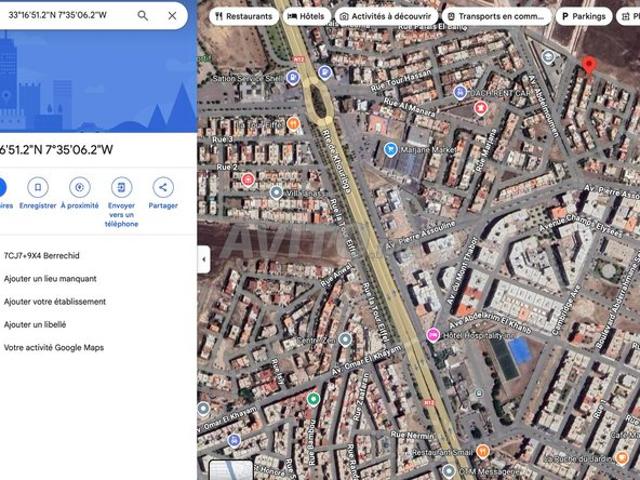This screenshot has width=640, height=480.
Task: Select the Restaurant Smail orange marker
Action: pos(483,452)
